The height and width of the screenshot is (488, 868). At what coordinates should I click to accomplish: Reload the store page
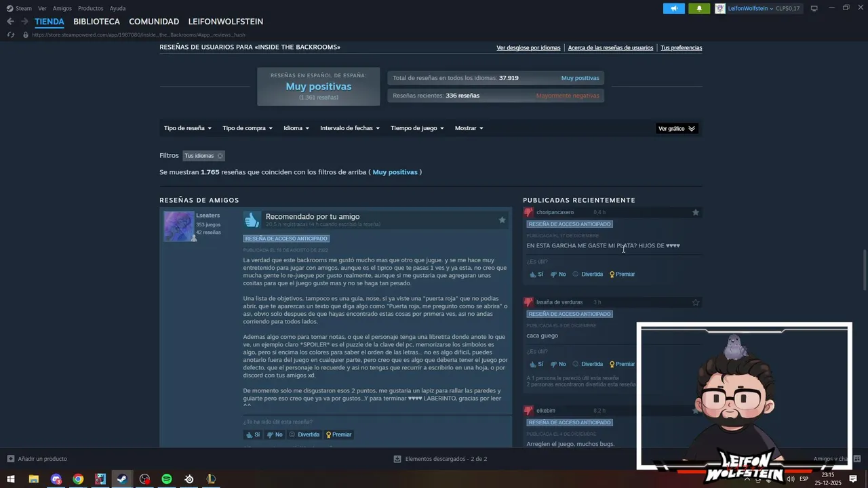pos(10,35)
